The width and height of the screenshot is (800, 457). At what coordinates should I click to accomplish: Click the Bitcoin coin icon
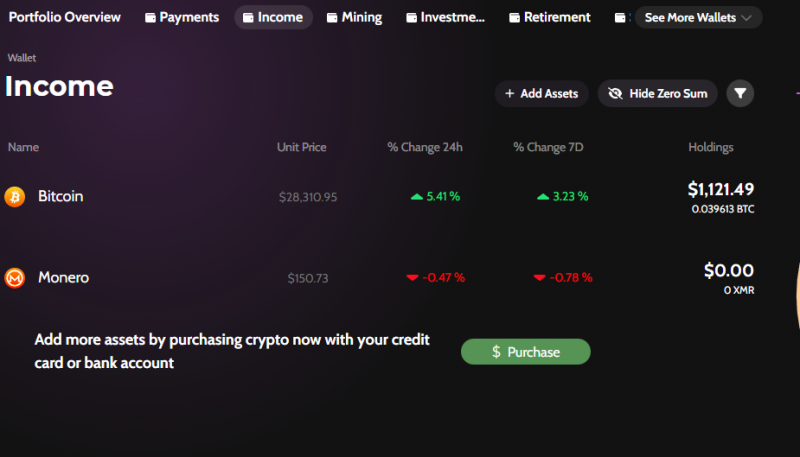[15, 197]
